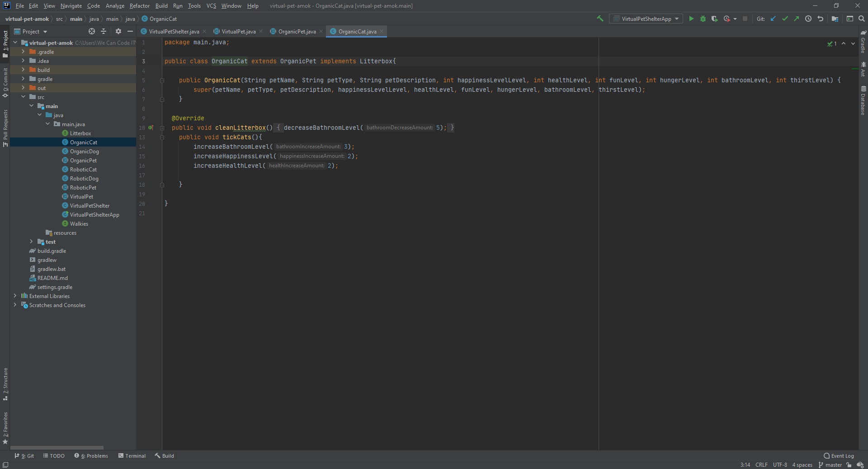
Task: Open the profiler run dropdown arrow
Action: 735,19
